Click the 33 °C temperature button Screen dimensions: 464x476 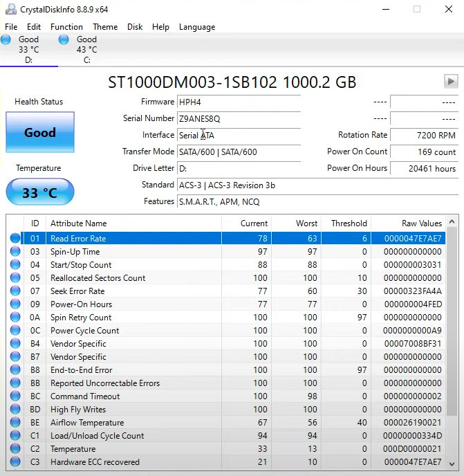tap(40, 192)
